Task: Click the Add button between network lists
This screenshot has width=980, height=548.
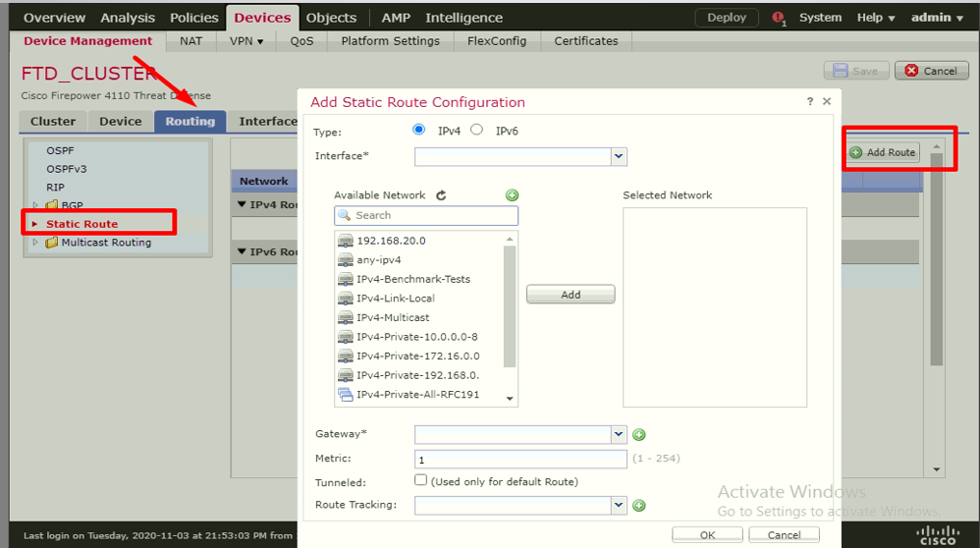Action: coord(571,295)
